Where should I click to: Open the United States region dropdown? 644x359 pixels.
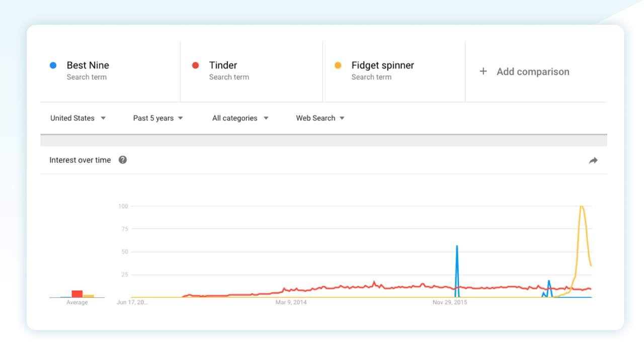click(78, 118)
